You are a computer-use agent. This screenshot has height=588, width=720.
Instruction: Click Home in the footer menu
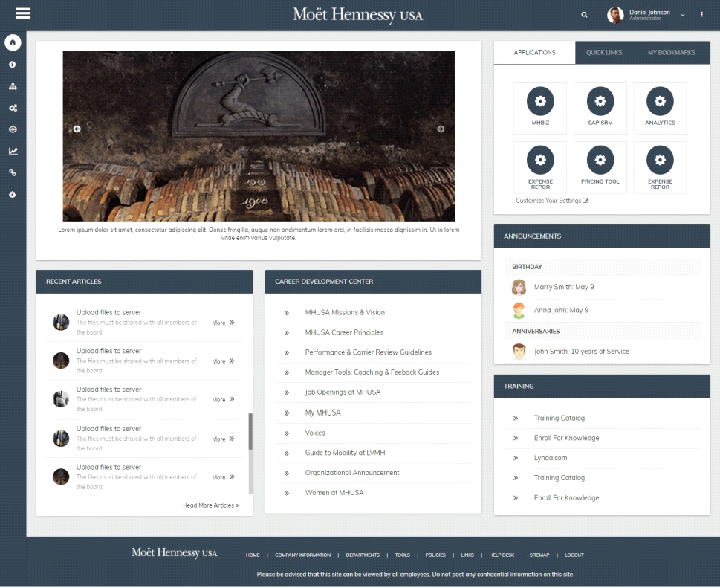tap(253, 555)
